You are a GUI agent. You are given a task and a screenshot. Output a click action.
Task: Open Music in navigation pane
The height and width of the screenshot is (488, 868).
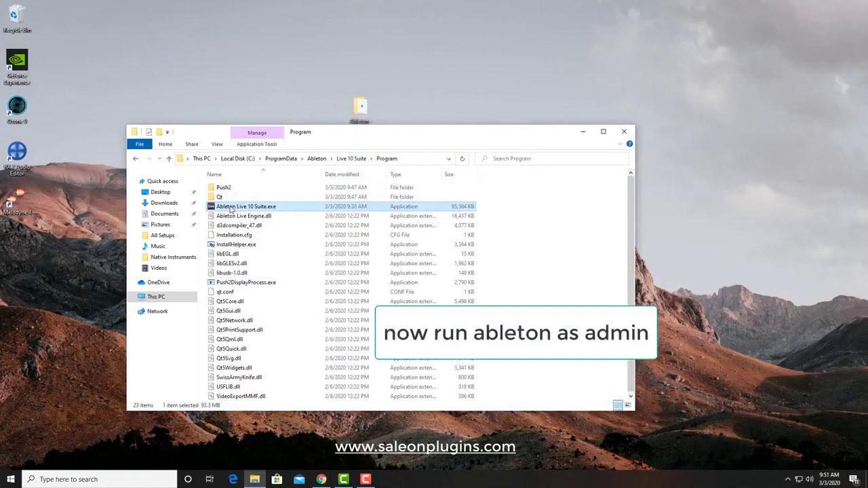(x=157, y=246)
